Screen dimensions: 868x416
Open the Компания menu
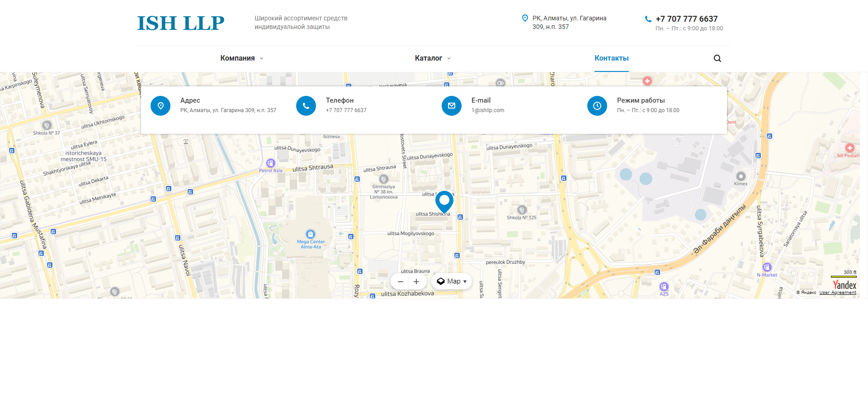237,58
